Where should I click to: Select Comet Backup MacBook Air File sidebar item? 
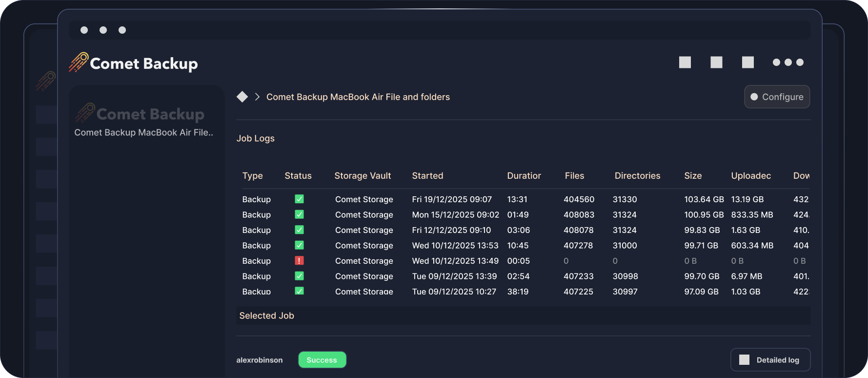tap(143, 132)
